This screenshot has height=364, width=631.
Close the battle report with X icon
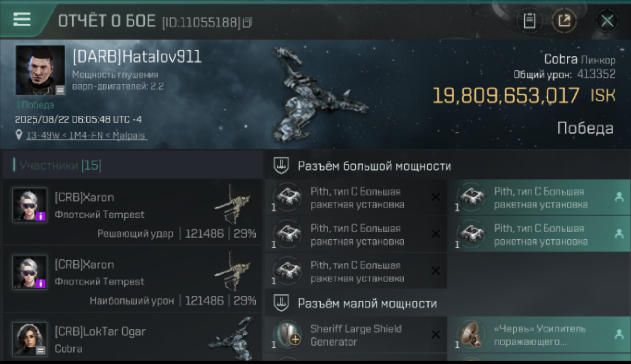(607, 21)
